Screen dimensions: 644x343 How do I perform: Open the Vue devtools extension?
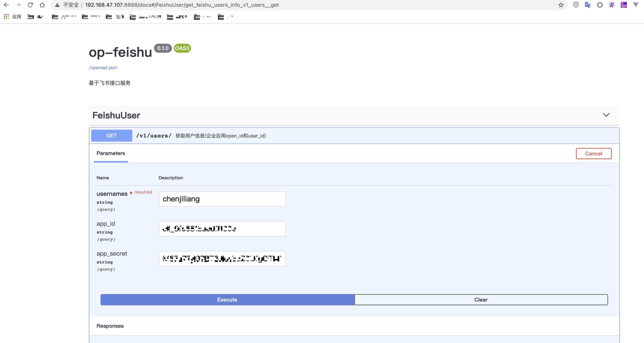point(636,5)
